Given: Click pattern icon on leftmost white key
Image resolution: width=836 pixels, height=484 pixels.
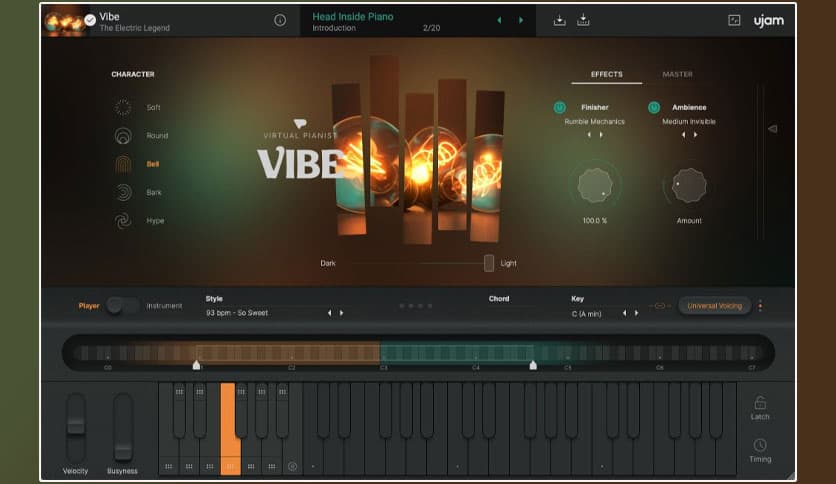Looking at the screenshot, I should click(x=168, y=466).
